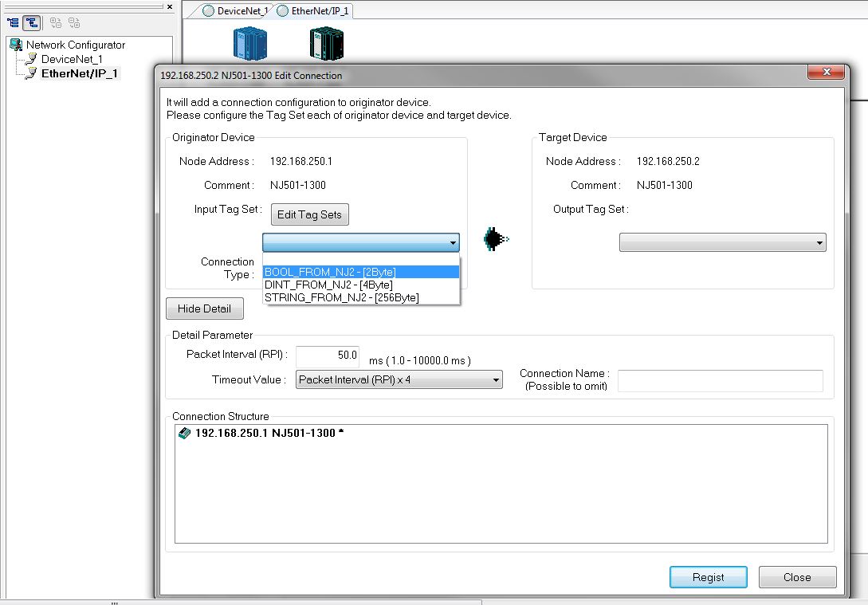868x605 pixels.
Task: Close the Edit Connection dialog via X
Action: click(826, 72)
